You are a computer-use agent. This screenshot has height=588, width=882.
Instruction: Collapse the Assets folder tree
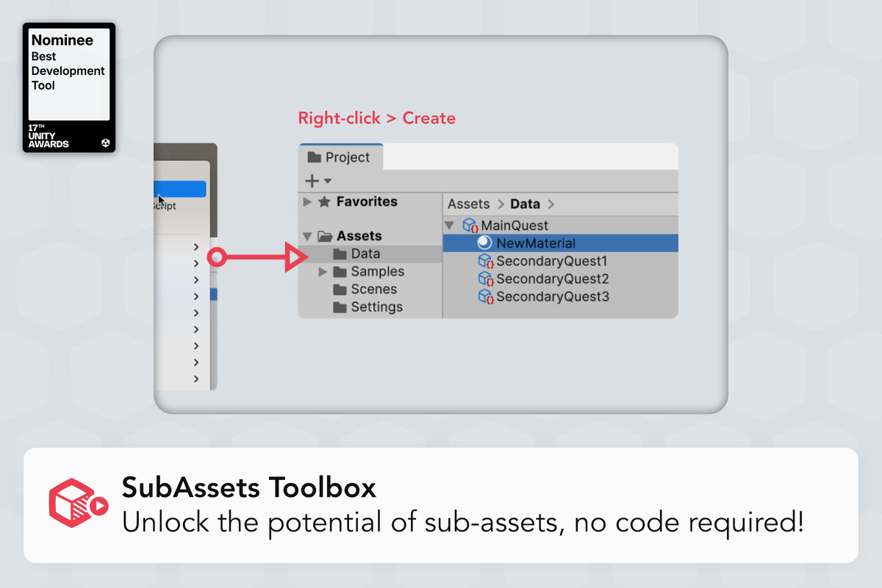pyautogui.click(x=308, y=235)
